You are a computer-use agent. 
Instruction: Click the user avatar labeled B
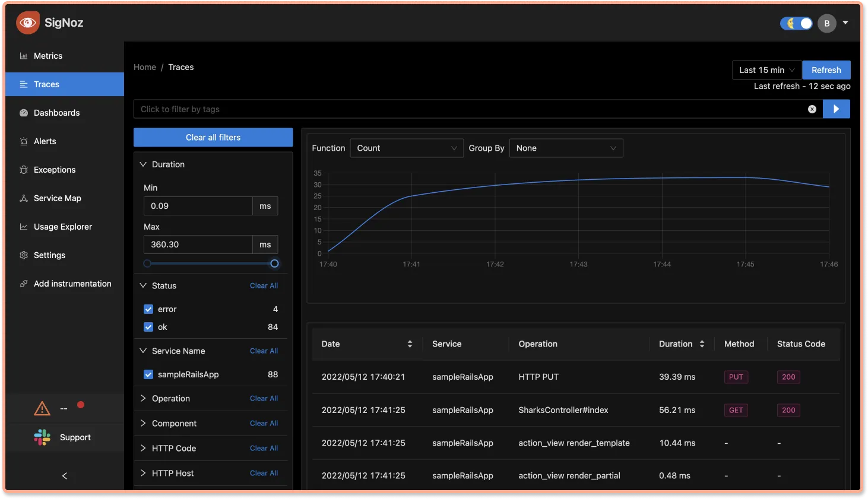point(827,23)
